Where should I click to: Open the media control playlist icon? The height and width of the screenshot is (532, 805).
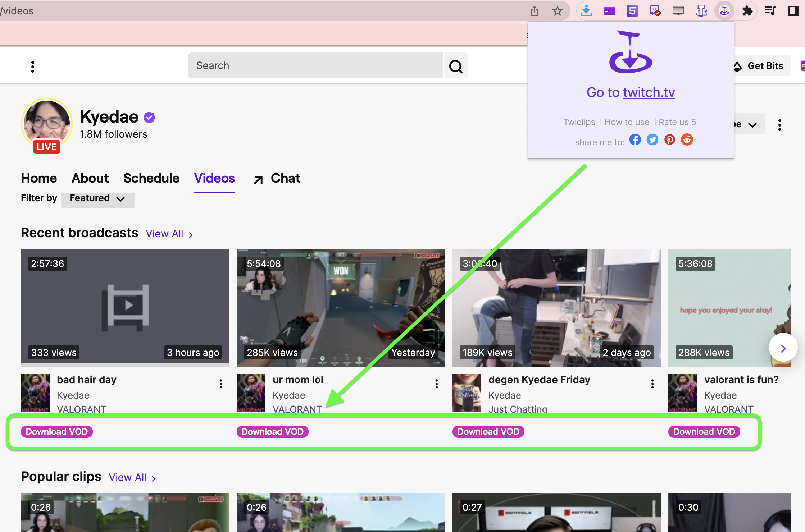click(x=770, y=11)
